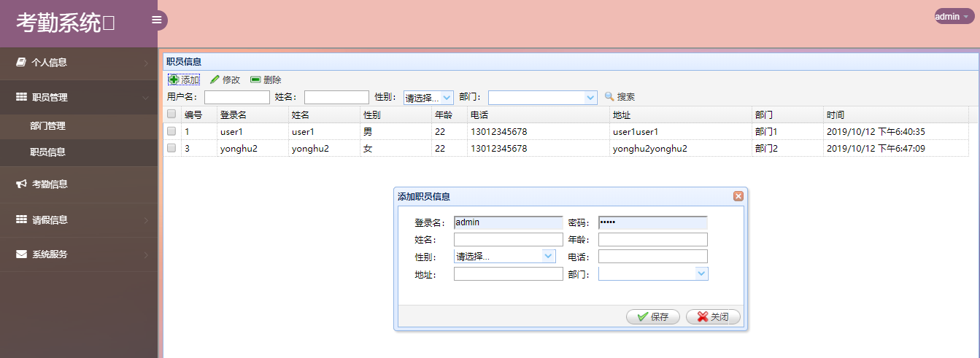The width and height of the screenshot is (980, 358).
Task: Click the grid icon beside 职员管理
Action: click(21, 97)
